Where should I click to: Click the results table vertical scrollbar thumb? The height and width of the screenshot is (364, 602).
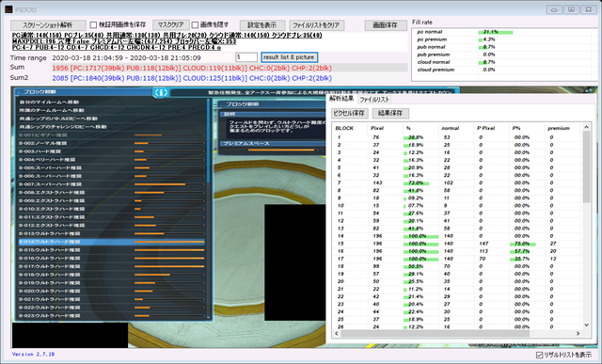tap(586, 166)
